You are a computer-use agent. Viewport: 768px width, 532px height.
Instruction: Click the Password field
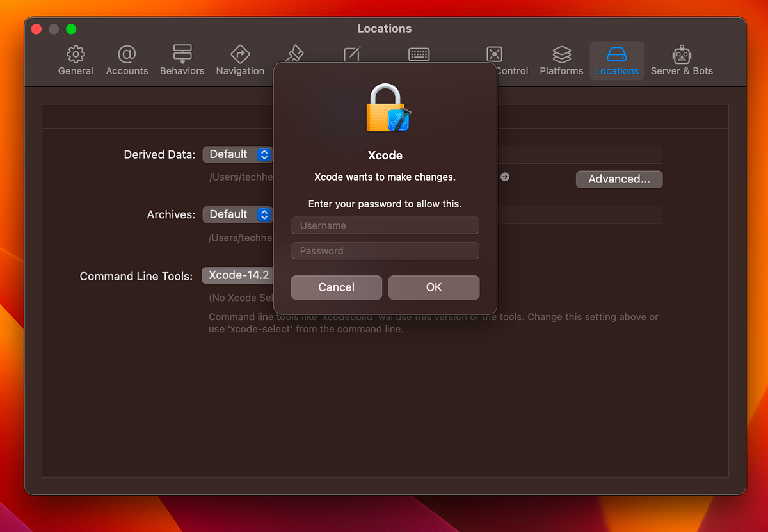385,250
